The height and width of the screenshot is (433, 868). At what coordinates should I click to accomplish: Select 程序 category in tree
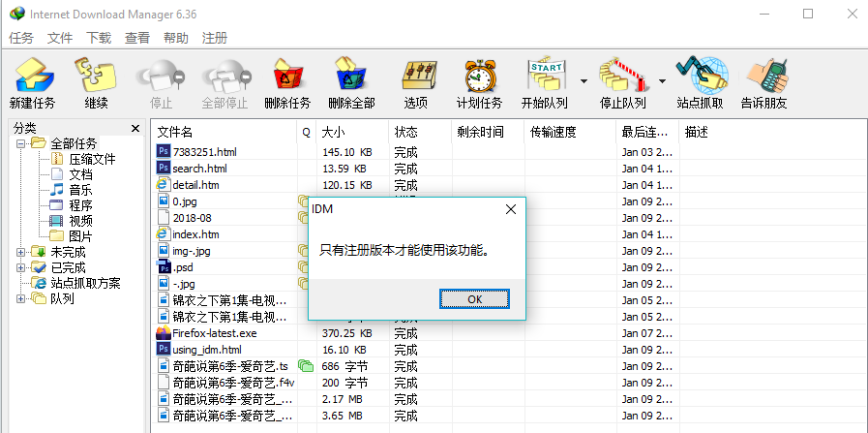coord(81,205)
